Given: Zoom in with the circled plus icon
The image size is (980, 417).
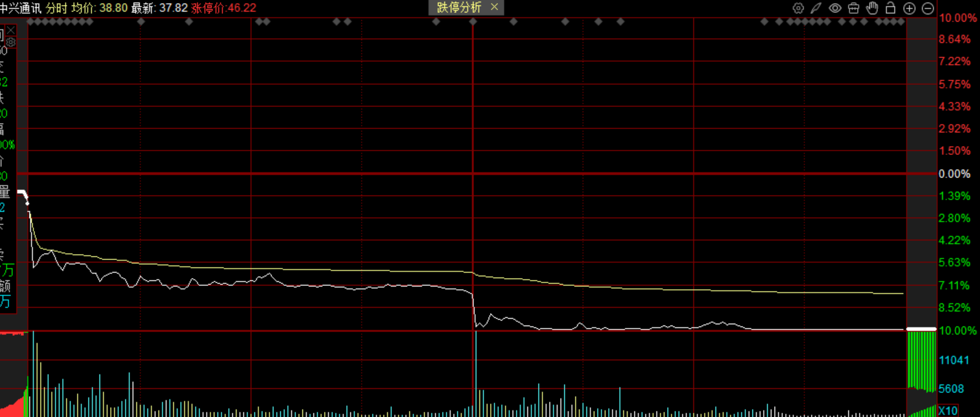Looking at the screenshot, I should (909, 8).
